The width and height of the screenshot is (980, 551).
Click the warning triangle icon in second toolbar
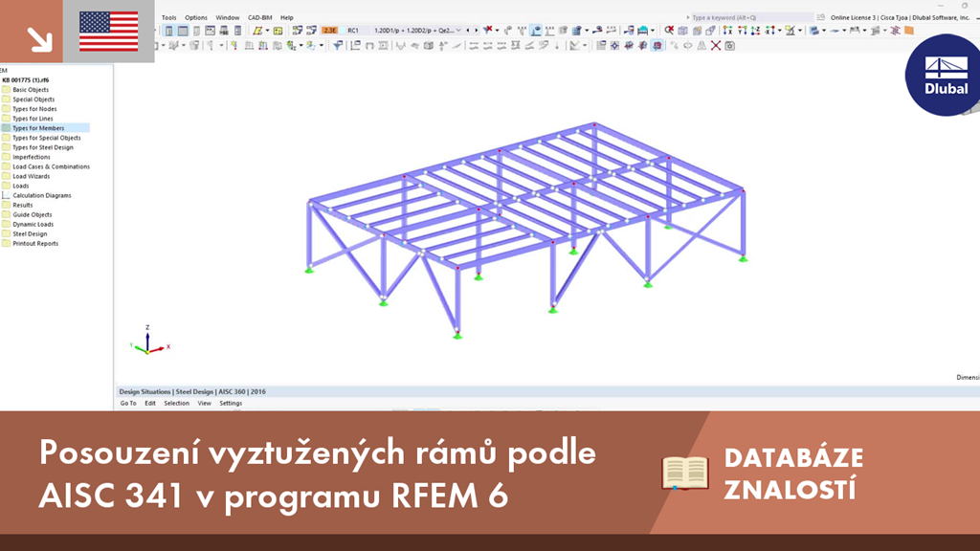tap(702, 46)
